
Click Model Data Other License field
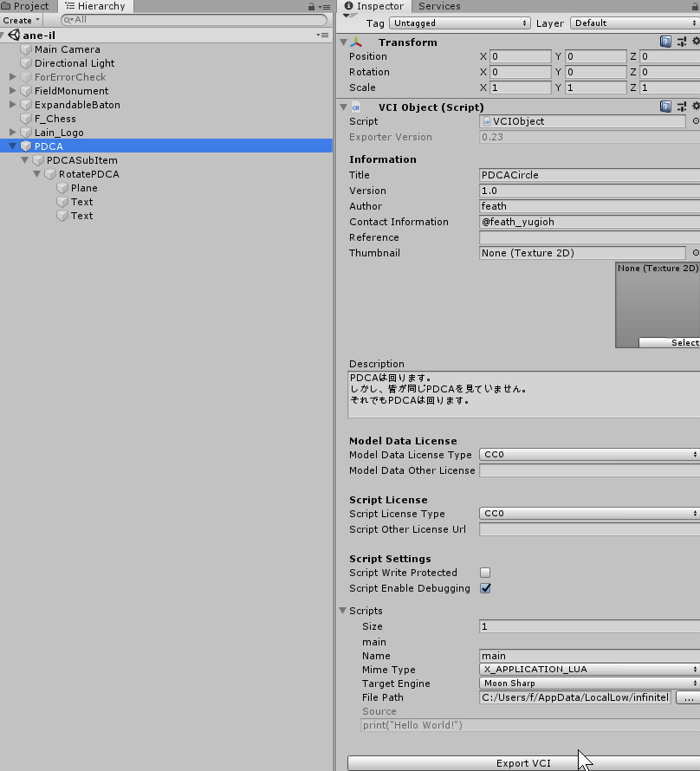coord(589,470)
